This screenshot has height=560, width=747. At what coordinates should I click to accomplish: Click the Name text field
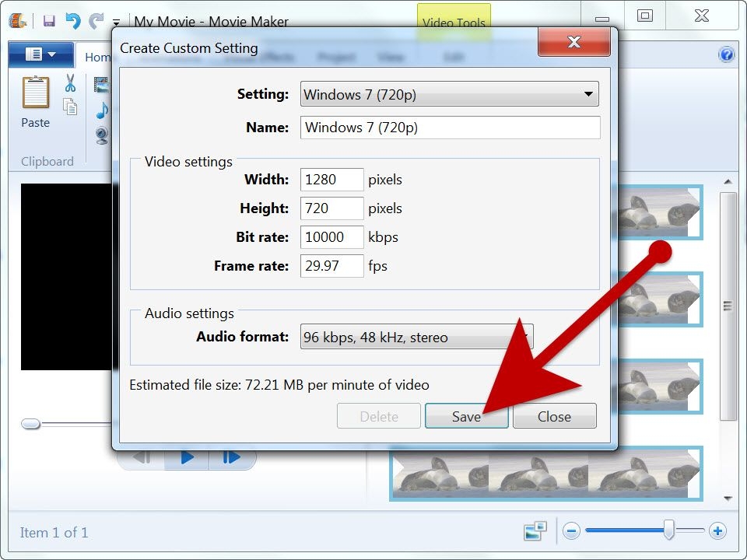[451, 127]
